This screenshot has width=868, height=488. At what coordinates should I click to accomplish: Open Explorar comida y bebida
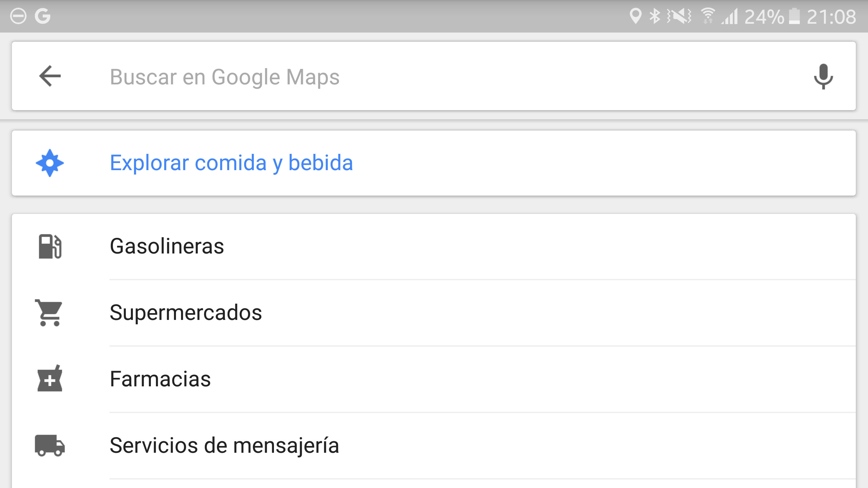[x=434, y=163]
